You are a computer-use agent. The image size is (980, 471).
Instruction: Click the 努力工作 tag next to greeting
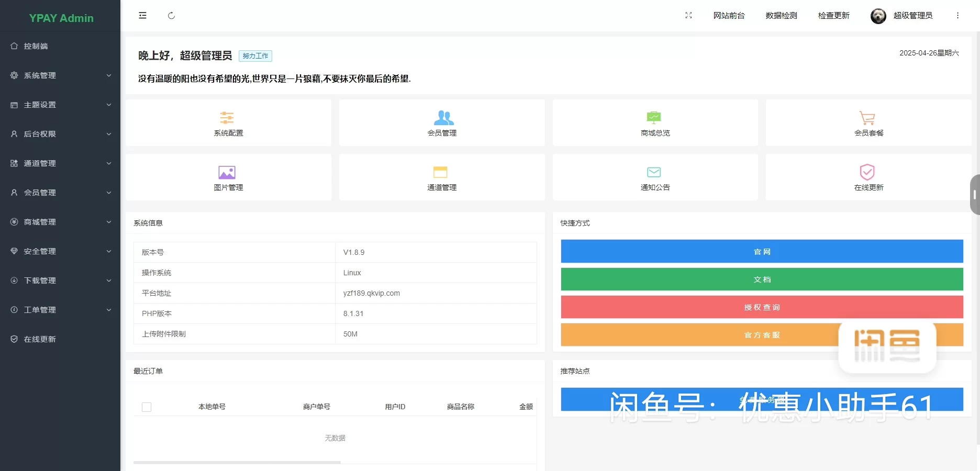[255, 55]
